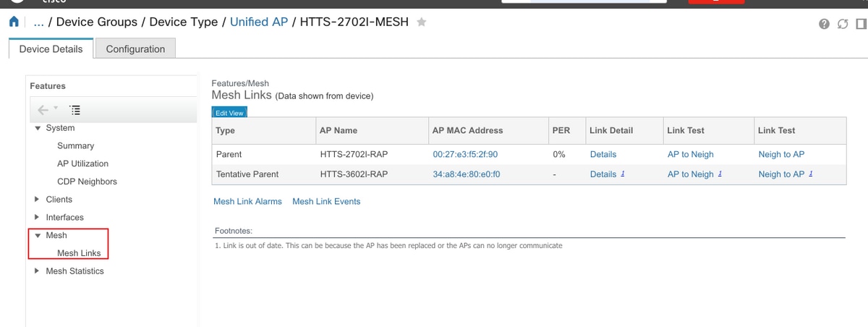Viewport: 868px width, 327px height.
Task: Open MAC address 00:27:e3:f5:2f:90 link
Action: (x=465, y=154)
